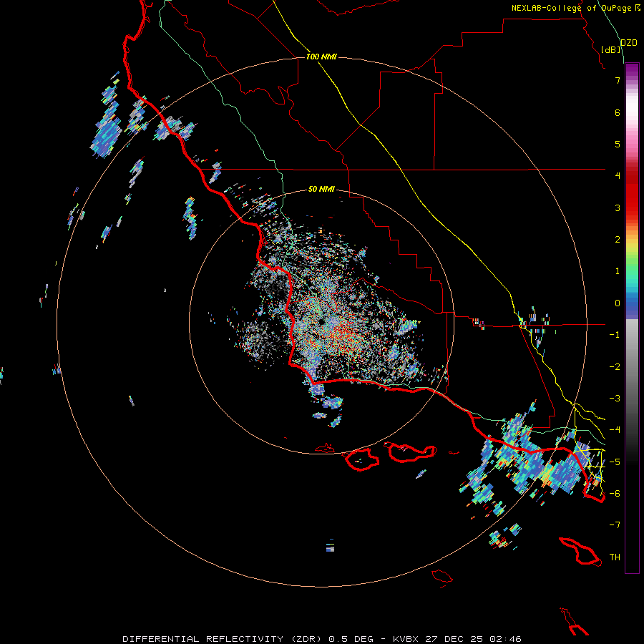Screen dimensions: 644x644
Task: Click the -6 value on color scale
Action: pos(615,494)
